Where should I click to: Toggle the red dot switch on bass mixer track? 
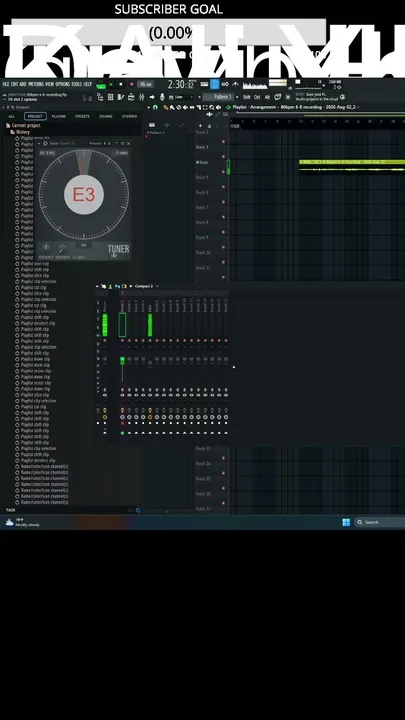click(150, 340)
